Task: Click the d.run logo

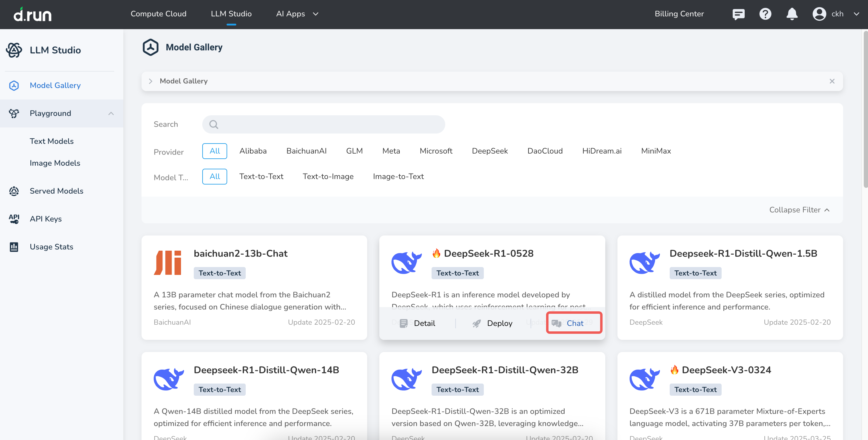Action: coord(32,14)
